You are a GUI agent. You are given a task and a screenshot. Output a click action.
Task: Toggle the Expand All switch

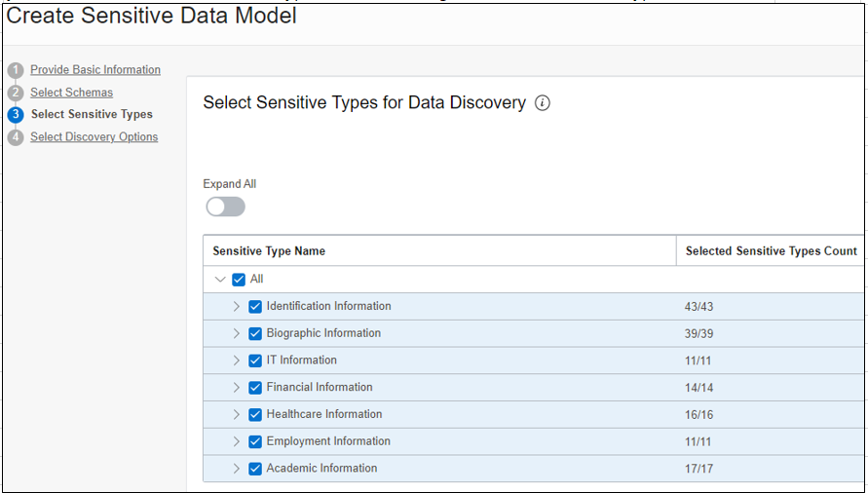click(225, 207)
